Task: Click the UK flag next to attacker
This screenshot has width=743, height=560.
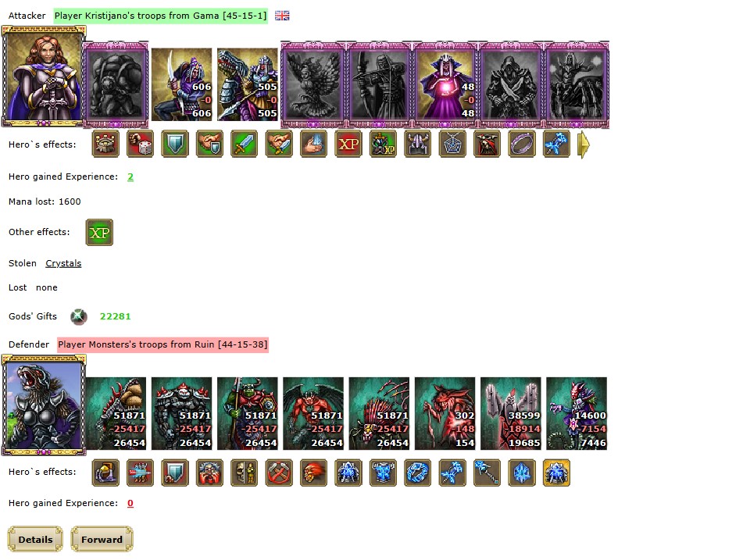Action: click(x=282, y=16)
